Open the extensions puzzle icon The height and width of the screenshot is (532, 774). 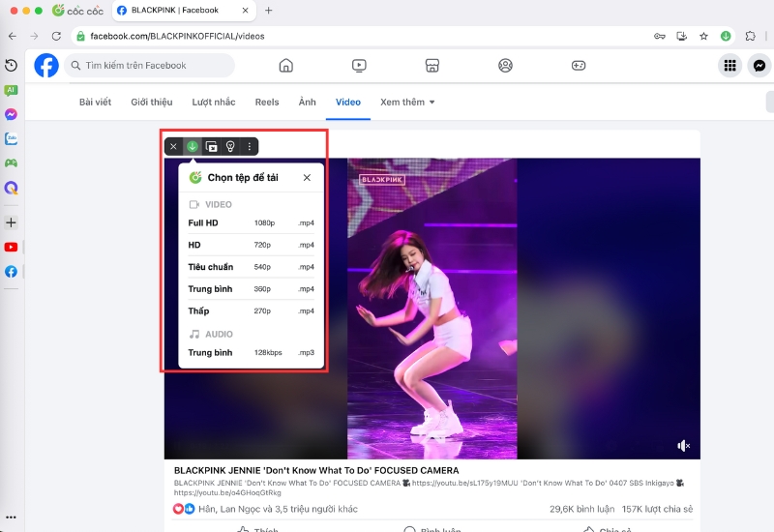(x=751, y=36)
